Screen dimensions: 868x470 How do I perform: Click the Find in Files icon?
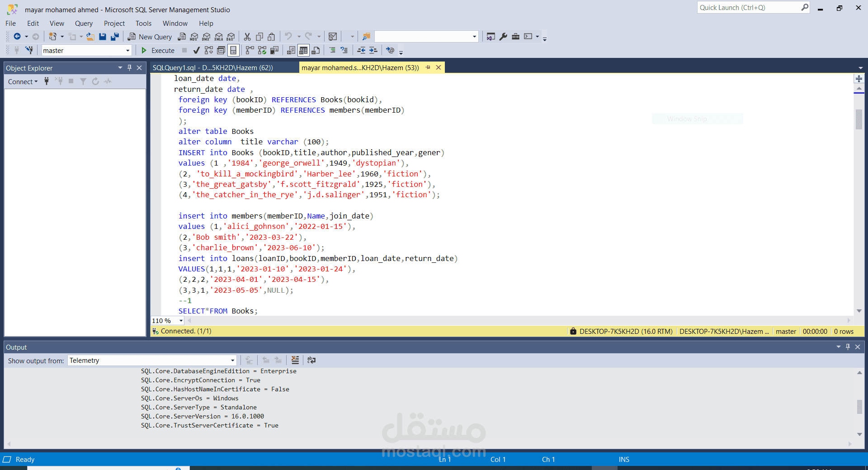click(367, 37)
